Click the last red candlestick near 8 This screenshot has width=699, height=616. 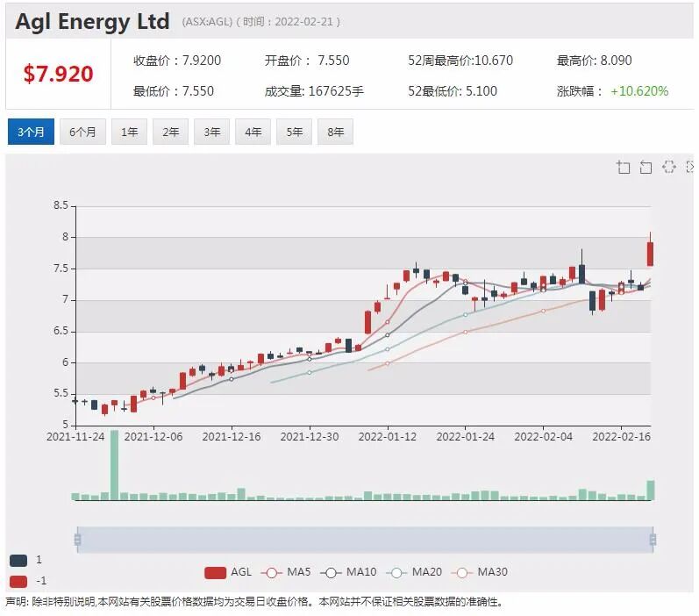coord(651,254)
